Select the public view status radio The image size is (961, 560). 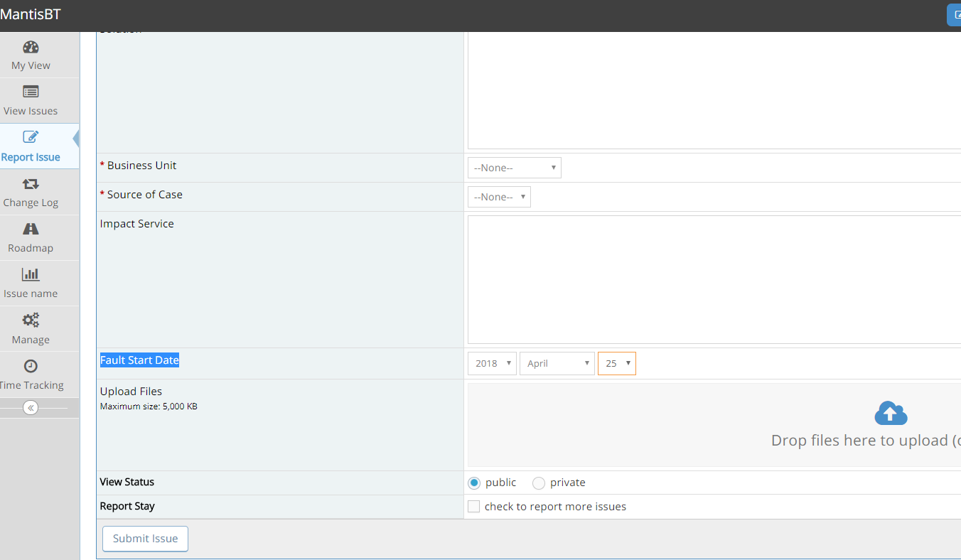tap(474, 483)
